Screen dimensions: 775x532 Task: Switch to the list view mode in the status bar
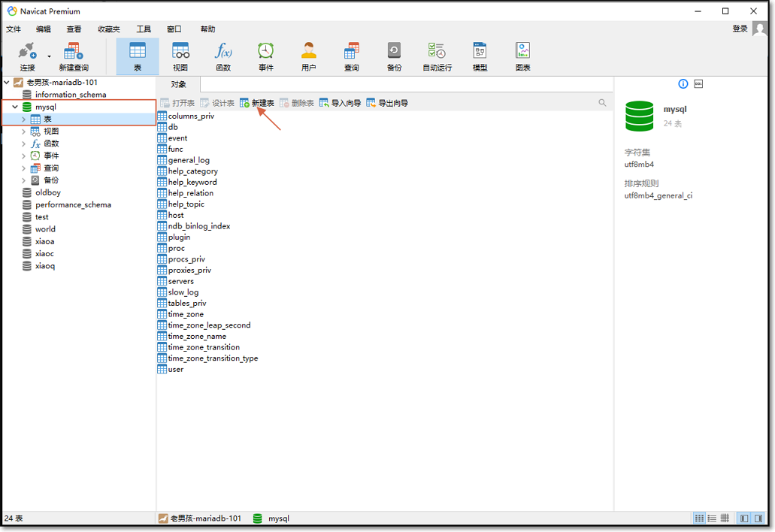[x=712, y=518]
